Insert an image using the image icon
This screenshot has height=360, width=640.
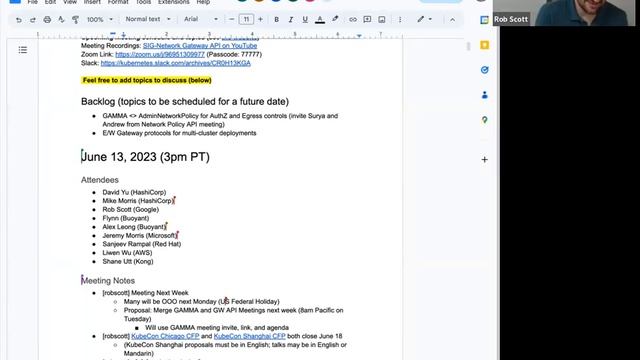(x=382, y=20)
